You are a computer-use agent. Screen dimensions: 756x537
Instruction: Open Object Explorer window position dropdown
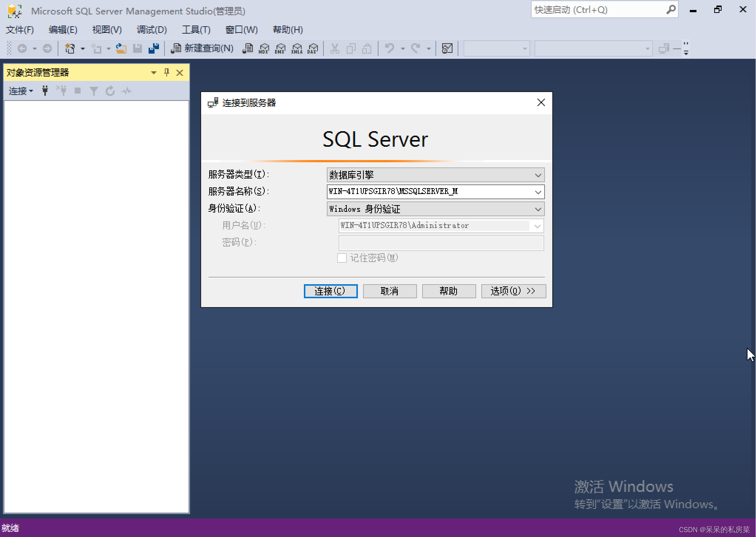(x=154, y=72)
